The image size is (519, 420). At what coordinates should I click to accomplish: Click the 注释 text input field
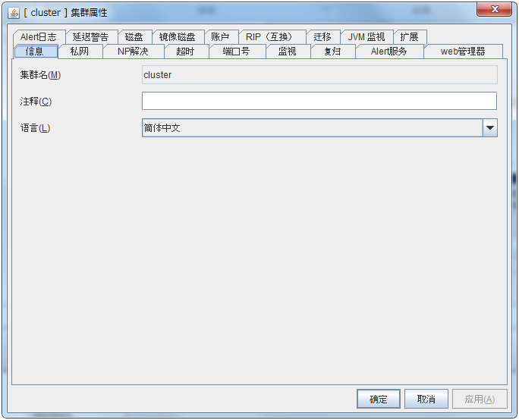pyautogui.click(x=319, y=102)
